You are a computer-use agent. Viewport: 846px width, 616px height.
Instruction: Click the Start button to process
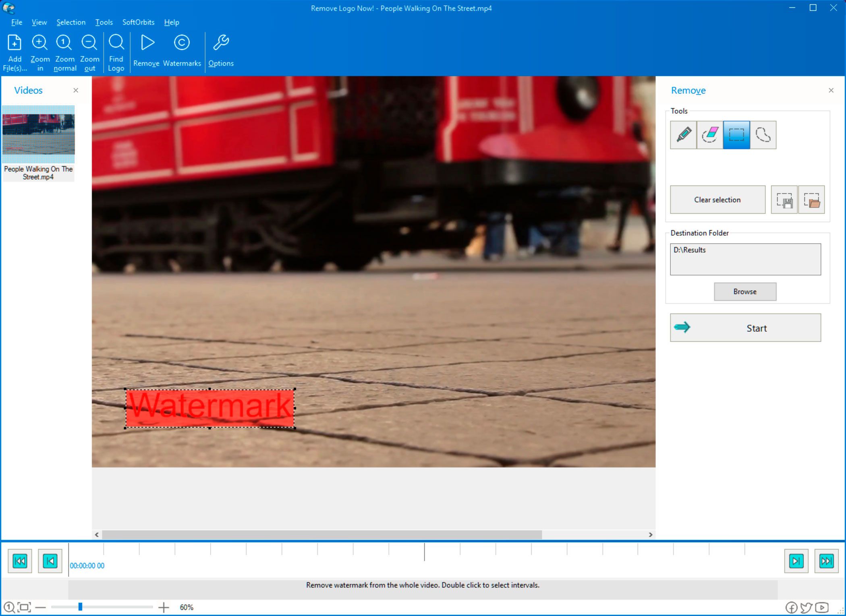tap(745, 328)
